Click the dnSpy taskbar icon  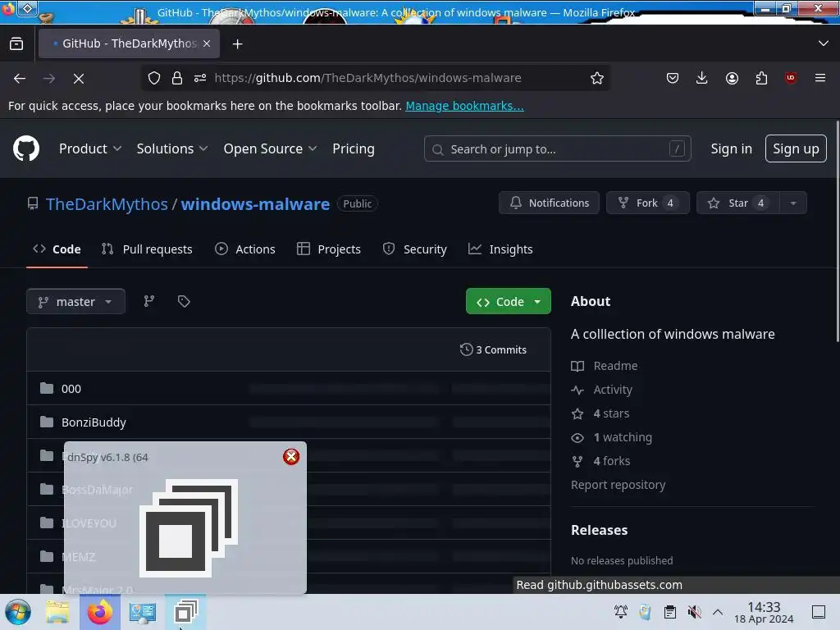[185, 612]
